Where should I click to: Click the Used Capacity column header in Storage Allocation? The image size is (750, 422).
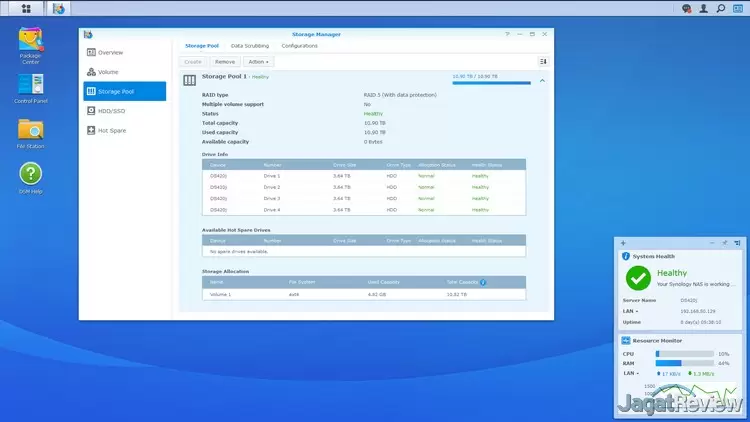click(384, 282)
